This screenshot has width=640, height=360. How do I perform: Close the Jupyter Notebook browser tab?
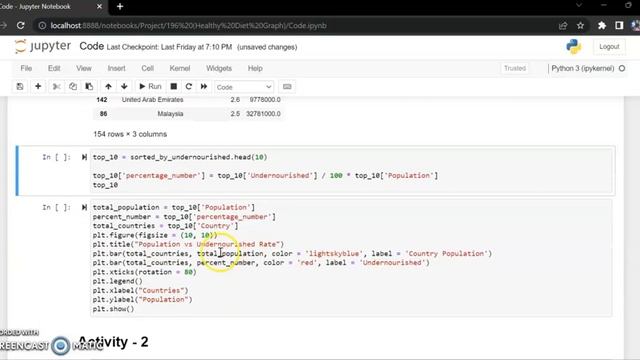[99, 7]
